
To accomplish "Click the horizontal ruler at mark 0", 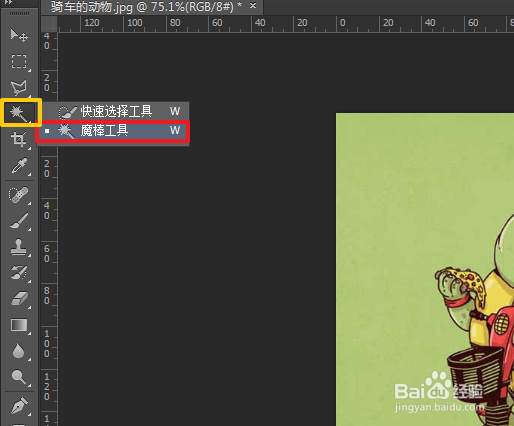I will click(342, 23).
